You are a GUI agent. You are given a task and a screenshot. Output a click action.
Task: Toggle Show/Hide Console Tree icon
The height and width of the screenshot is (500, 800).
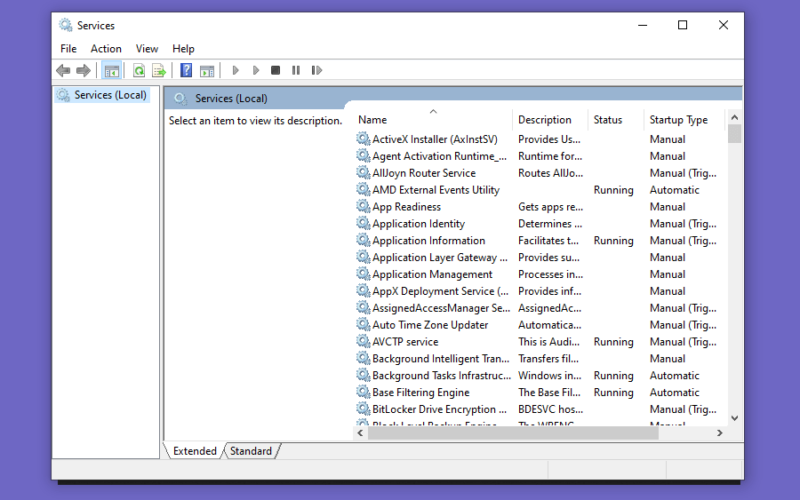tap(111, 70)
